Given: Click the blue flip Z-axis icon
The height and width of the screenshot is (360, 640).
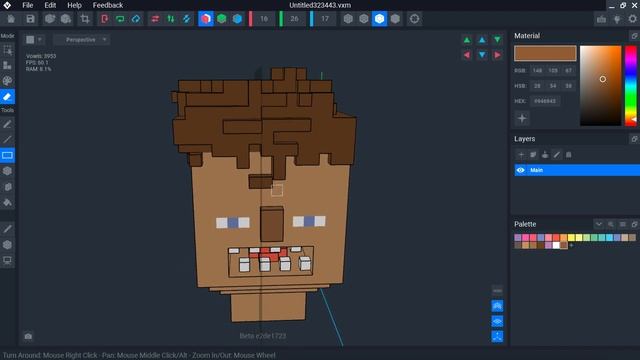Looking at the screenshot, I should (x=136, y=19).
